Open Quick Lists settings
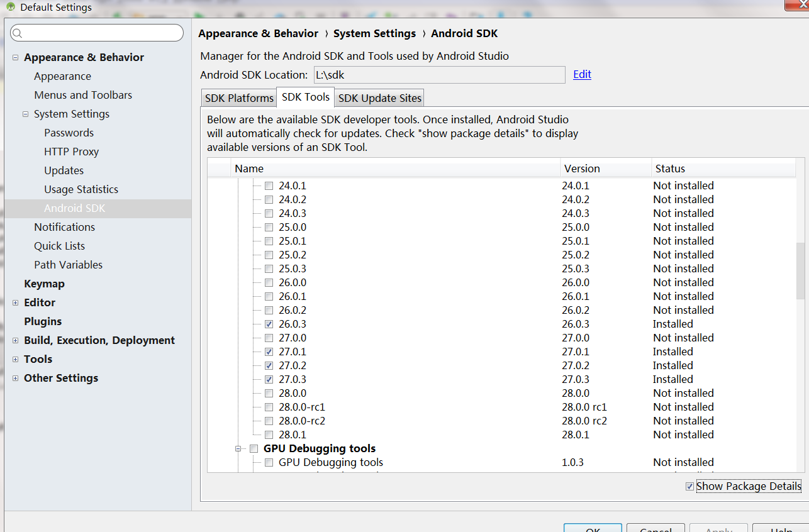Viewport: 809px width, 532px height. point(59,246)
